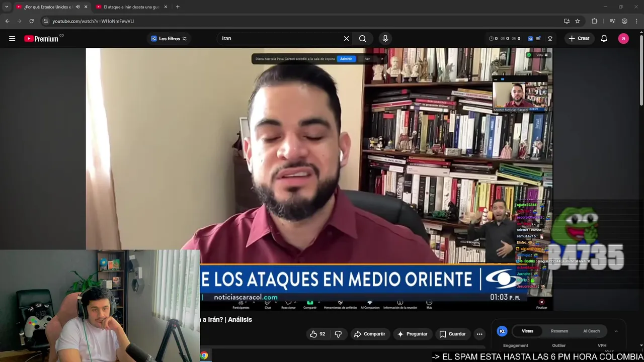
Task: Click Admitir in the waiting room notice
Action: click(x=346, y=59)
